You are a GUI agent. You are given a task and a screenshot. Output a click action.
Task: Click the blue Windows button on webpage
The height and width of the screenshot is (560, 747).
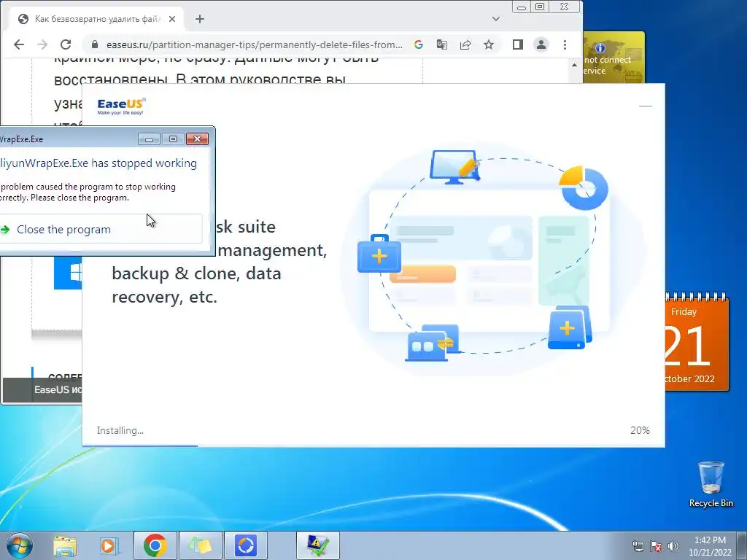click(x=68, y=273)
